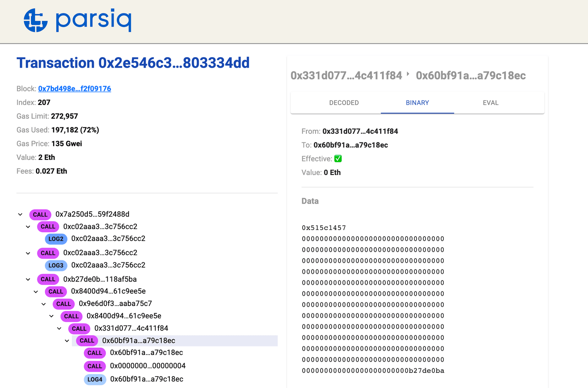Click CALL badge of 0x0000000...00000004
This screenshot has width=588, height=388.
tap(95, 366)
